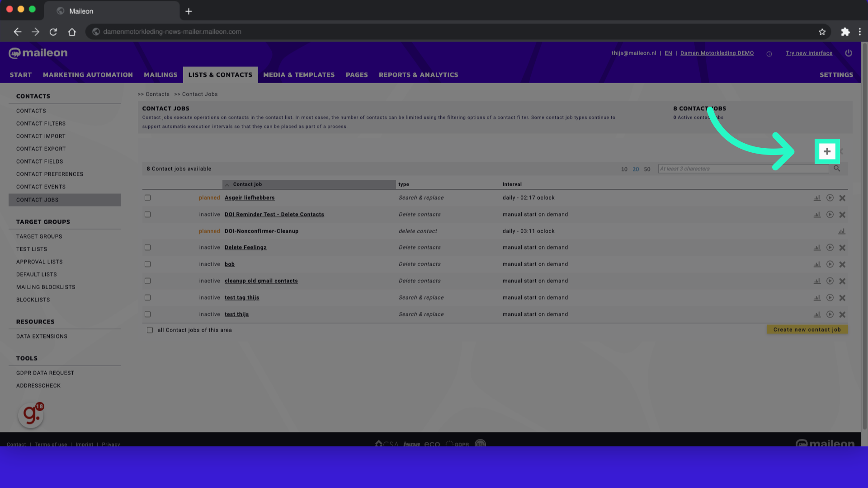The height and width of the screenshot is (488, 868).
Task: Open statistics icon for Asgeir liefhebbers job
Action: click(x=817, y=198)
